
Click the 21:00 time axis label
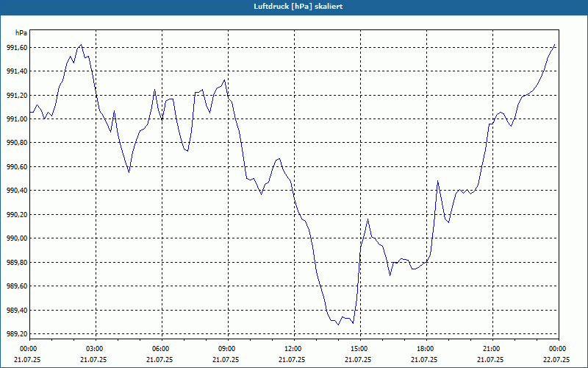[492, 348]
